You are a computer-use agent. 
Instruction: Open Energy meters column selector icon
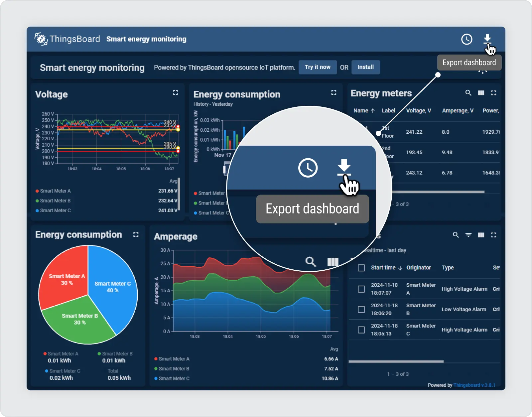[x=481, y=93]
